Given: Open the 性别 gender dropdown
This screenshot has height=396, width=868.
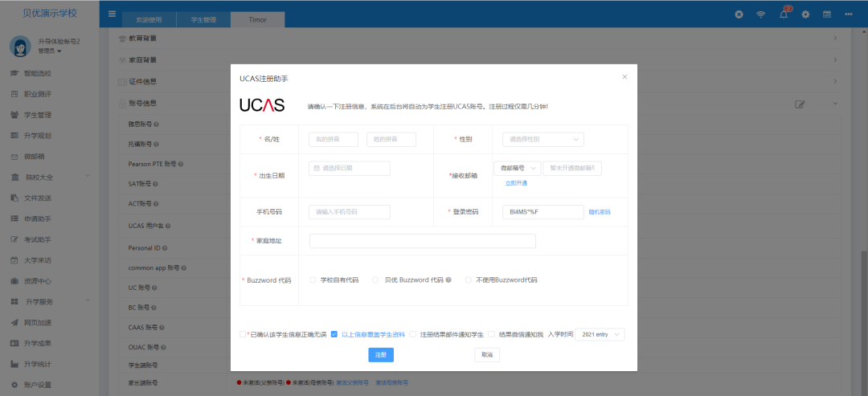Looking at the screenshot, I should point(543,140).
